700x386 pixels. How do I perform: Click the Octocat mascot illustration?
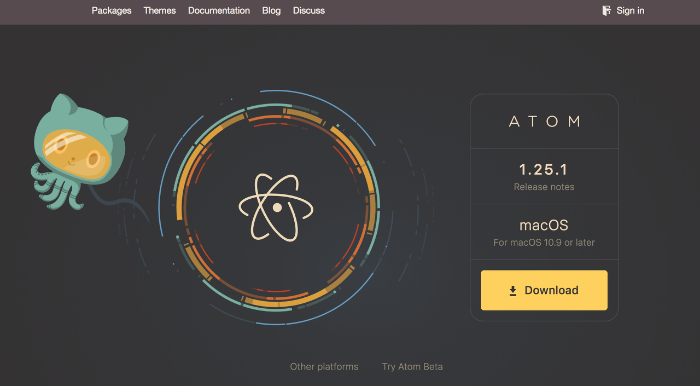click(81, 152)
